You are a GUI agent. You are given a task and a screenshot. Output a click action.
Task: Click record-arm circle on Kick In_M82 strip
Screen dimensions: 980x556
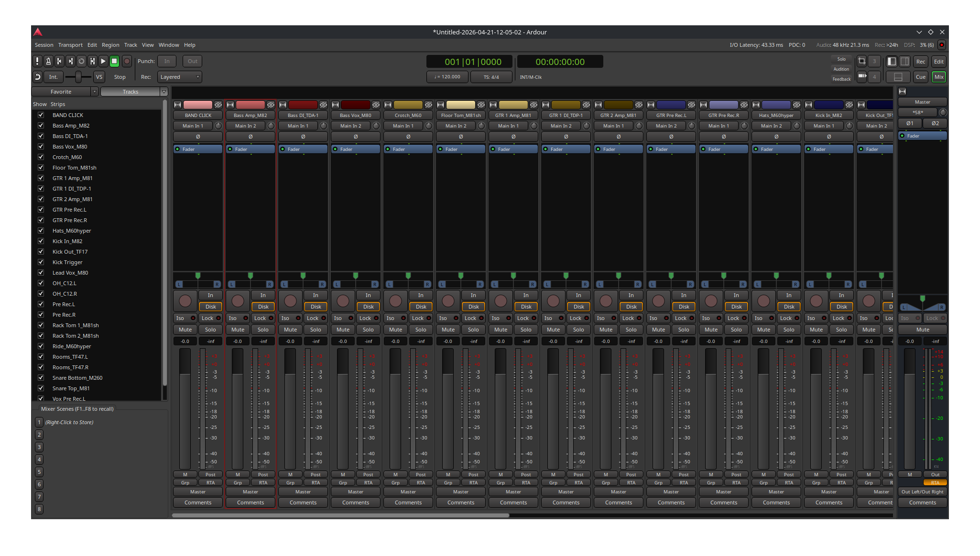tap(816, 301)
